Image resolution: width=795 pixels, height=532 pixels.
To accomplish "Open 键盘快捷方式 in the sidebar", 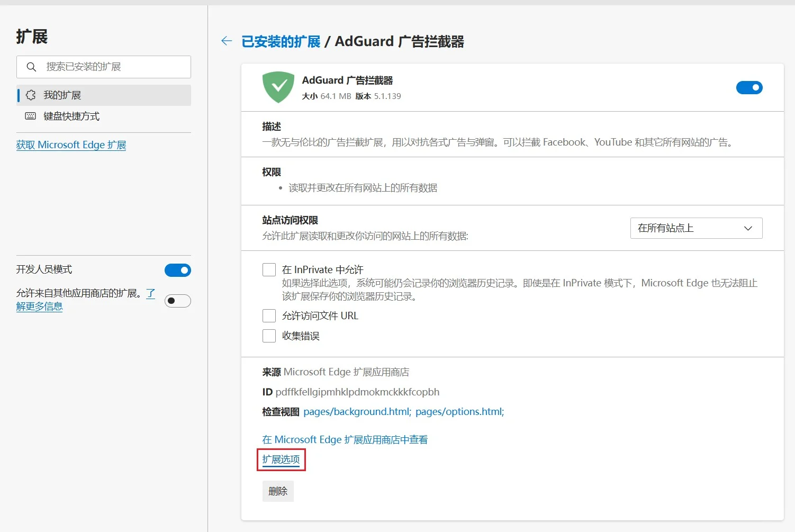I will (104, 116).
